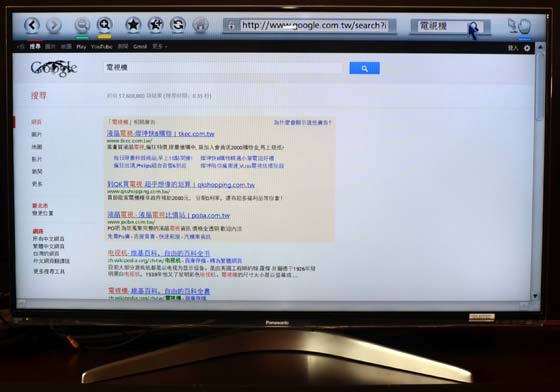Toggle the pointer and hand cursor mode icon
The image size is (560, 392).
(x=519, y=26)
